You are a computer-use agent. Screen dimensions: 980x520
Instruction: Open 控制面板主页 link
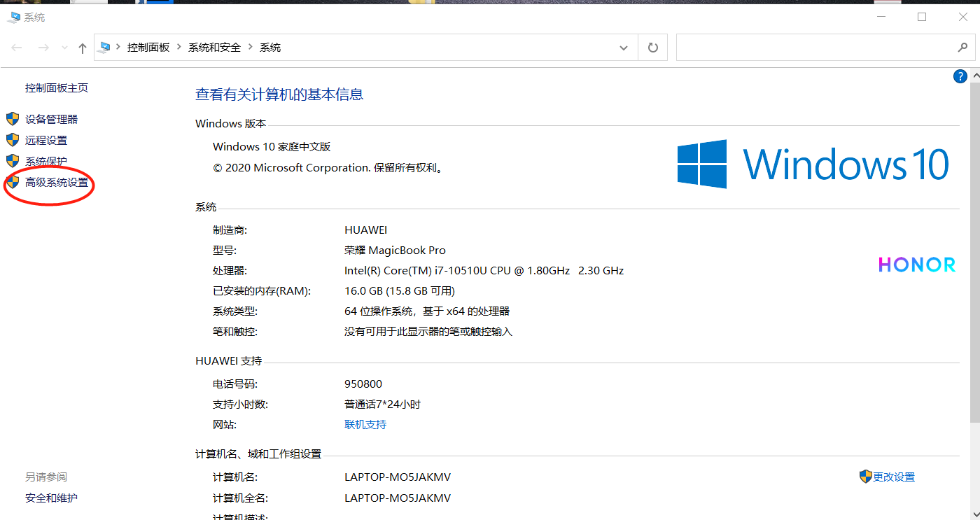57,88
